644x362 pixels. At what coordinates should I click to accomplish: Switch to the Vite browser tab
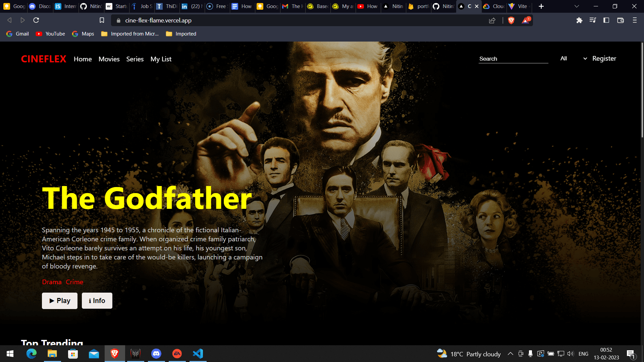519,6
